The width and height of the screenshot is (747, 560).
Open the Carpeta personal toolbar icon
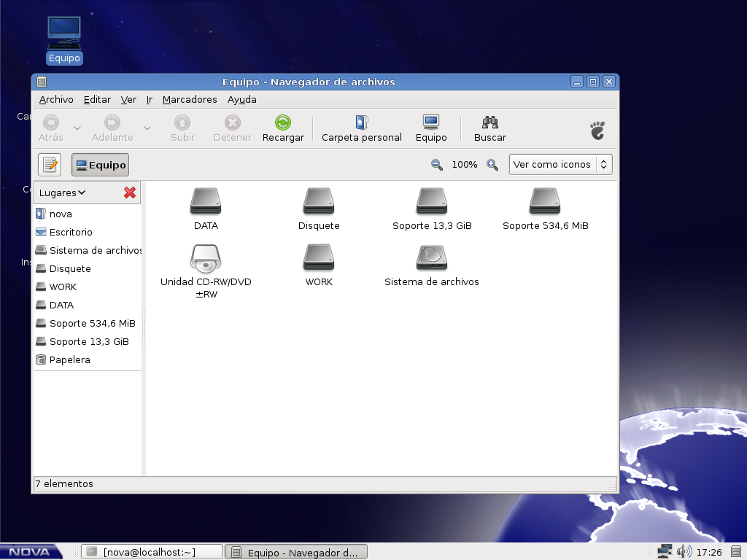pos(361,128)
